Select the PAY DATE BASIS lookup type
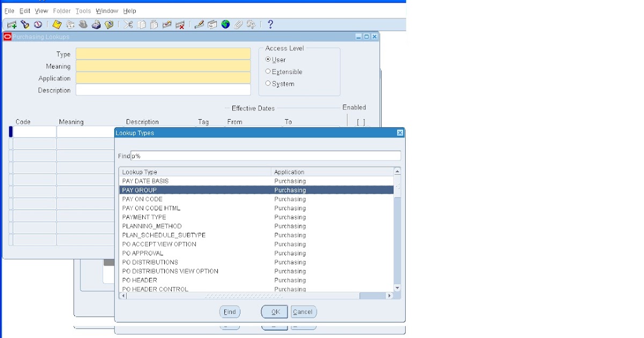Viewport: 644px width, 338px height. (x=147, y=181)
